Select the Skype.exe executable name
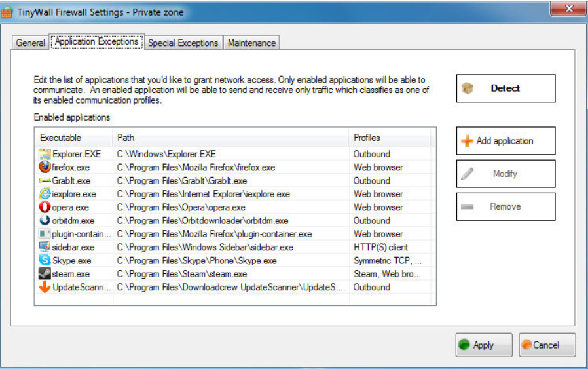This screenshot has width=588, height=369. point(72,260)
